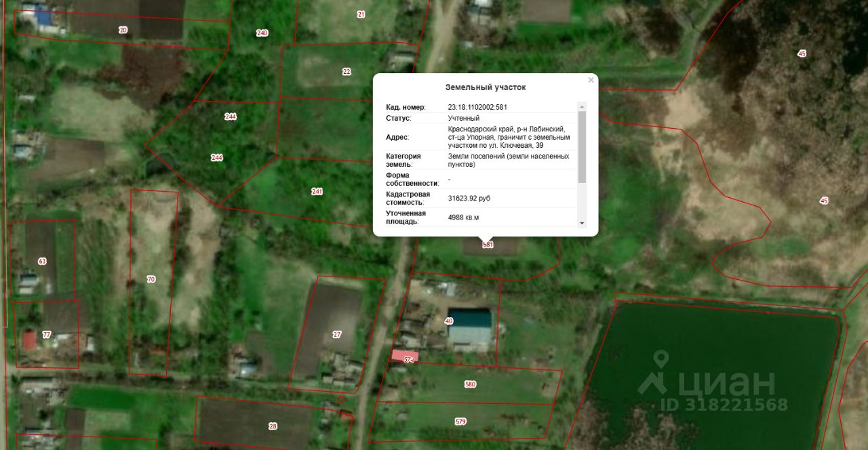
Task: Click the cadastral value 31623.92 руб
Action: tap(469, 199)
